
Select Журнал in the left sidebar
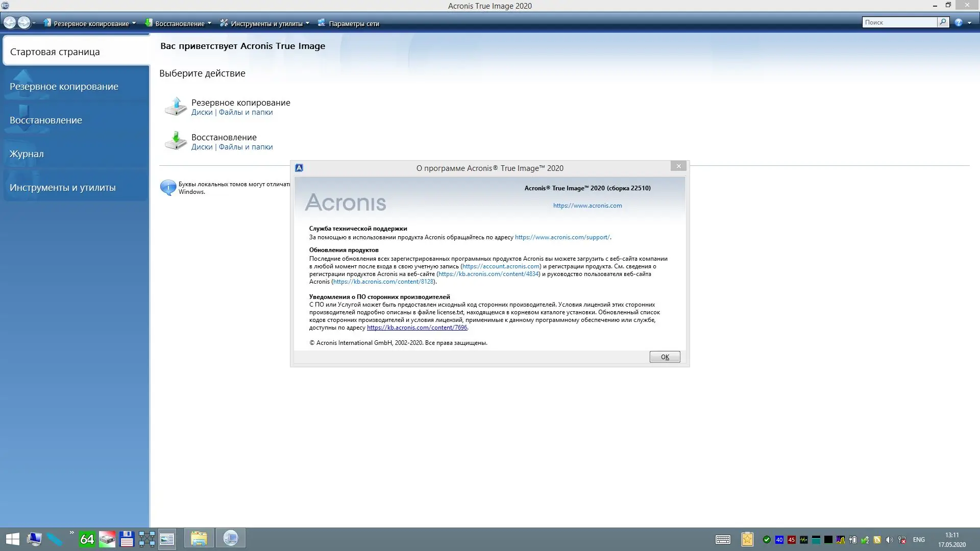point(27,154)
